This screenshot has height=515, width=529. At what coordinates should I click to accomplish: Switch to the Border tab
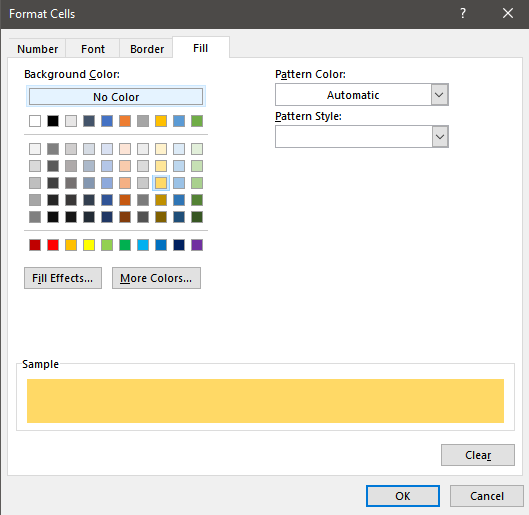147,49
